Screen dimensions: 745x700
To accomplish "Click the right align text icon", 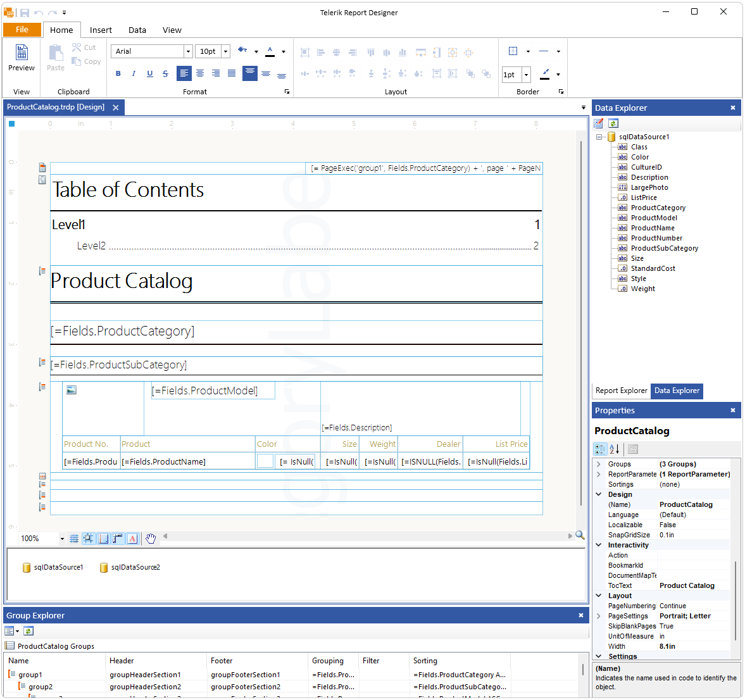I will pyautogui.click(x=216, y=73).
